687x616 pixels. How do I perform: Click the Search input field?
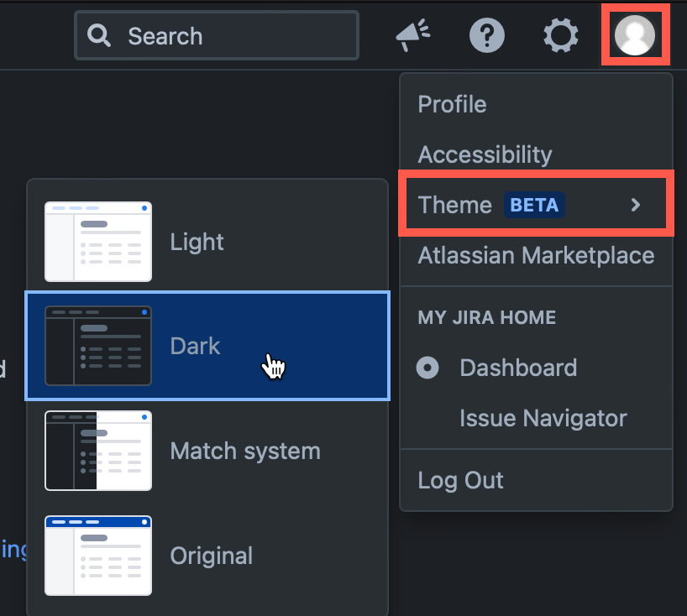pyautogui.click(x=216, y=35)
